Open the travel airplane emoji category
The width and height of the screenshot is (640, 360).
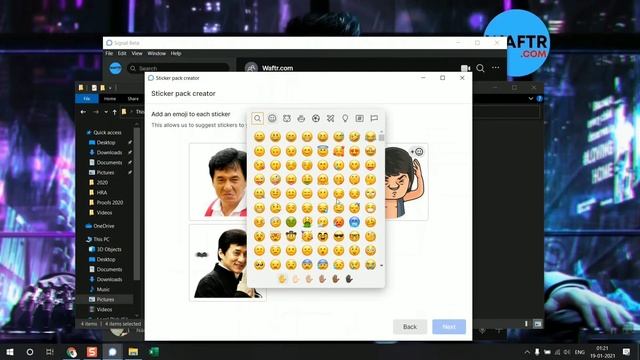pyautogui.click(x=330, y=118)
